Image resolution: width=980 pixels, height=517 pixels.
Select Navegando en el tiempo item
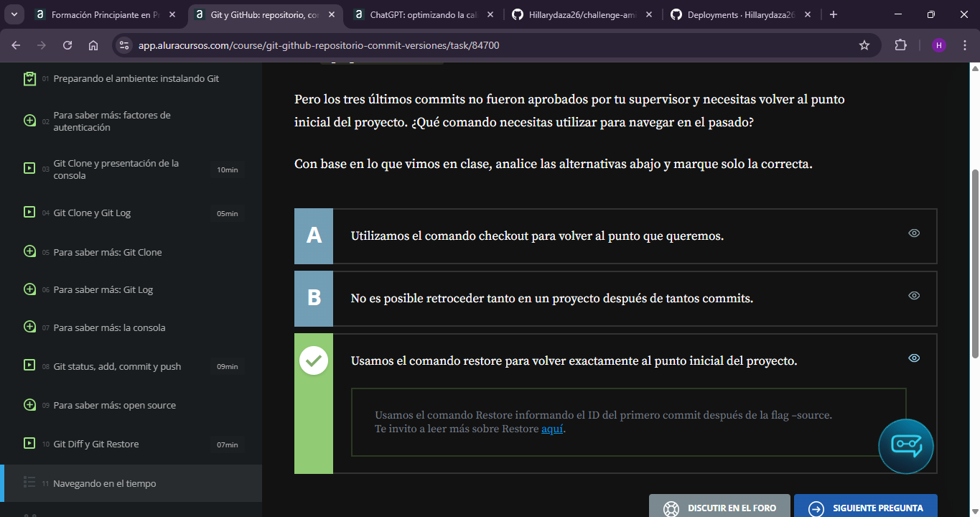131,483
